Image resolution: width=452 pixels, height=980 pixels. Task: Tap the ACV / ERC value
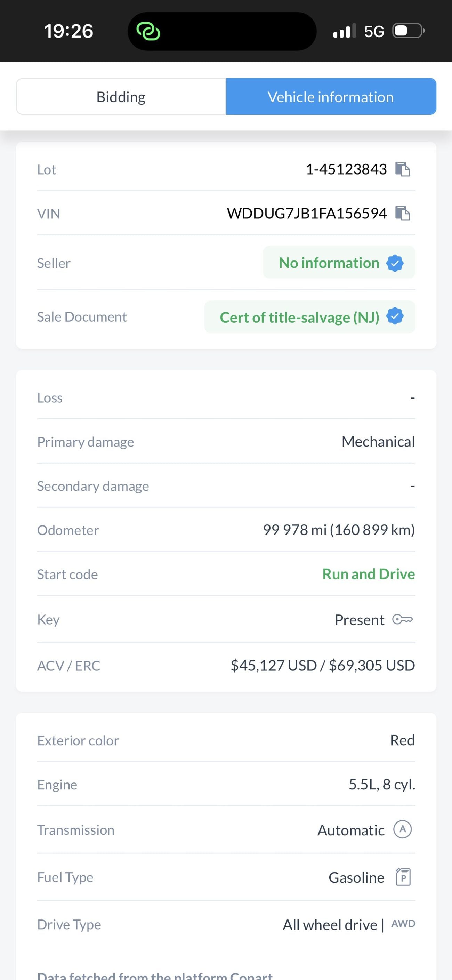[x=323, y=665]
